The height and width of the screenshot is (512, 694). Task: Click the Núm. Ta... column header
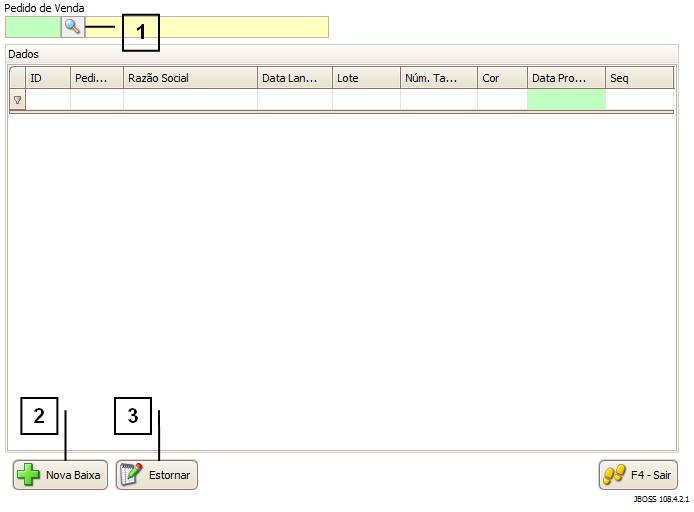click(x=439, y=78)
